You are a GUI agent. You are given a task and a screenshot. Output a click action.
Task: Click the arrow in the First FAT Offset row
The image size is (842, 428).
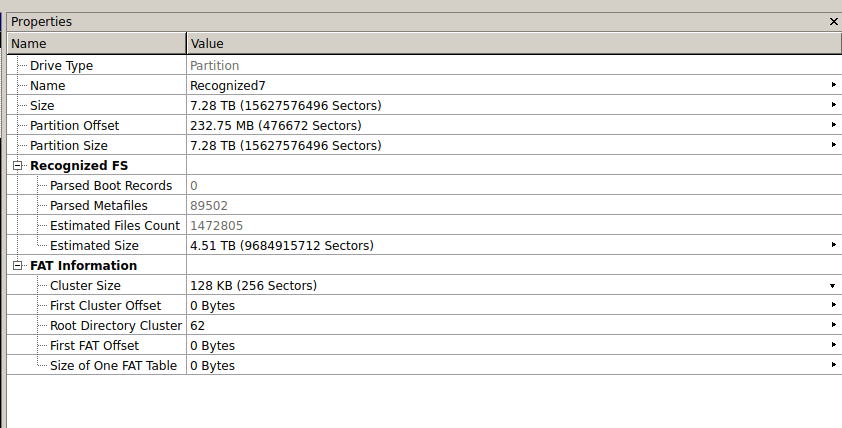coord(833,345)
